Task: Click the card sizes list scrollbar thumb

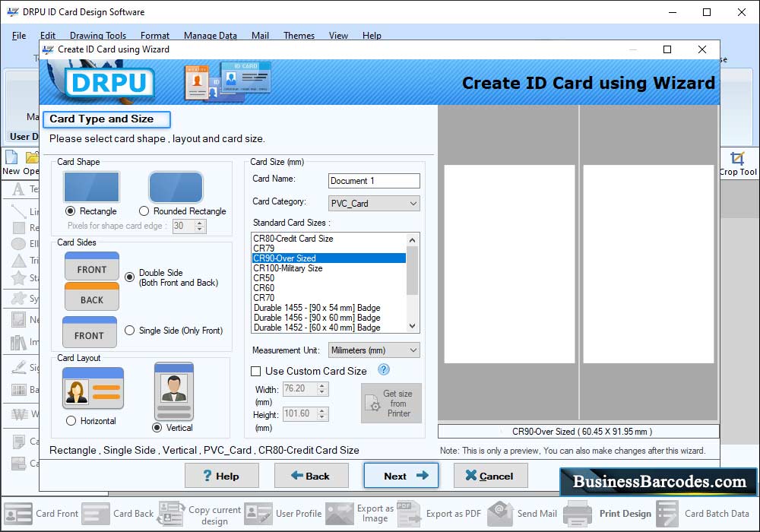Action: coord(412,271)
